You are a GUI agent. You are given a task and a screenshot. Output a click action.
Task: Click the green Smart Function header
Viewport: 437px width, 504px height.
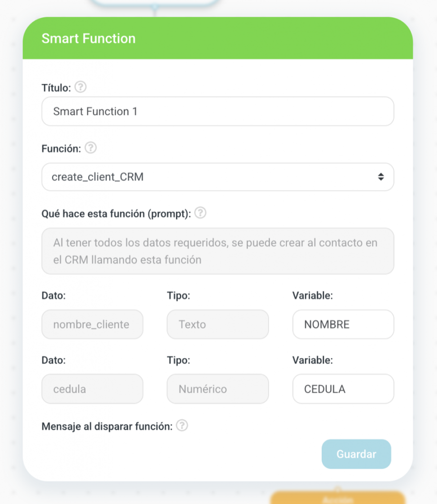(218, 38)
